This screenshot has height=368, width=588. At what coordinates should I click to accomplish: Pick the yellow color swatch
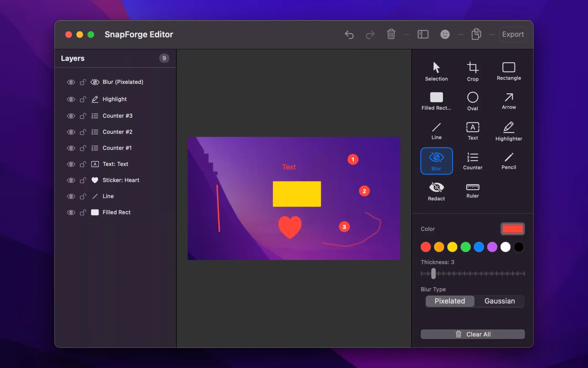[x=452, y=247]
